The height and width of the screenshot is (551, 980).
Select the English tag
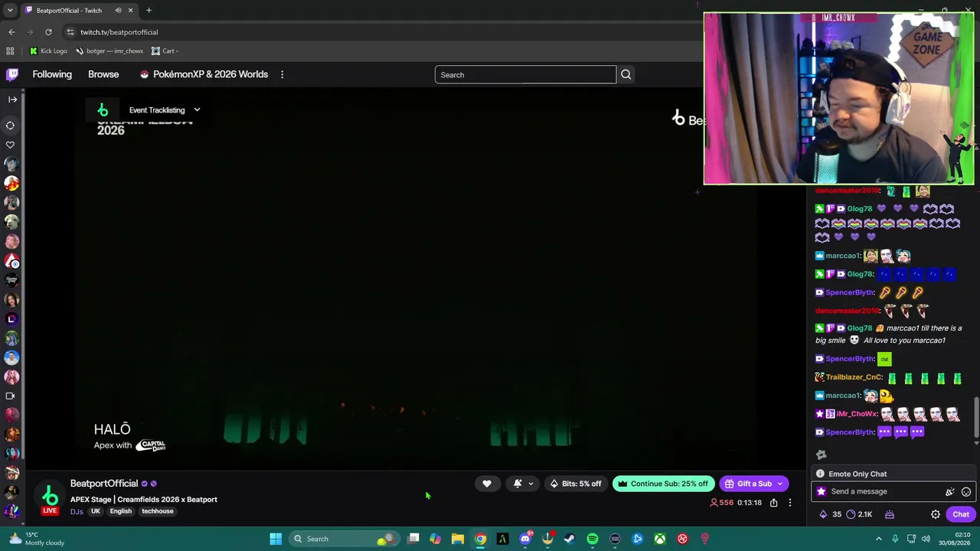(x=120, y=511)
